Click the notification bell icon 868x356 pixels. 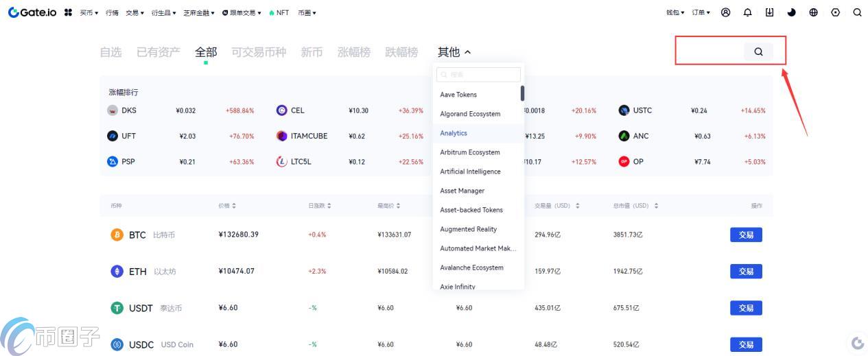747,12
